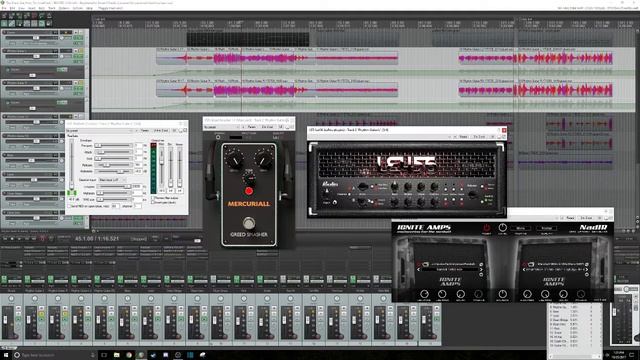Click the Open project toolbar icon
This screenshot has width=640, height=360.
12,16
